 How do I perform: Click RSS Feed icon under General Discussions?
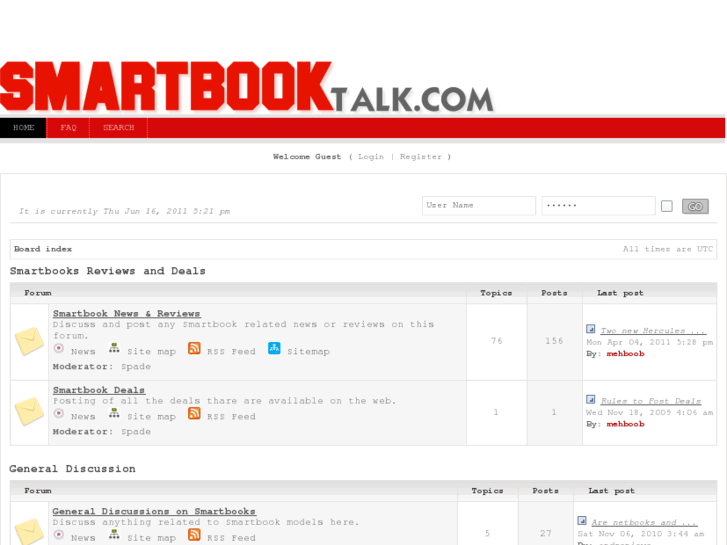[x=194, y=534]
